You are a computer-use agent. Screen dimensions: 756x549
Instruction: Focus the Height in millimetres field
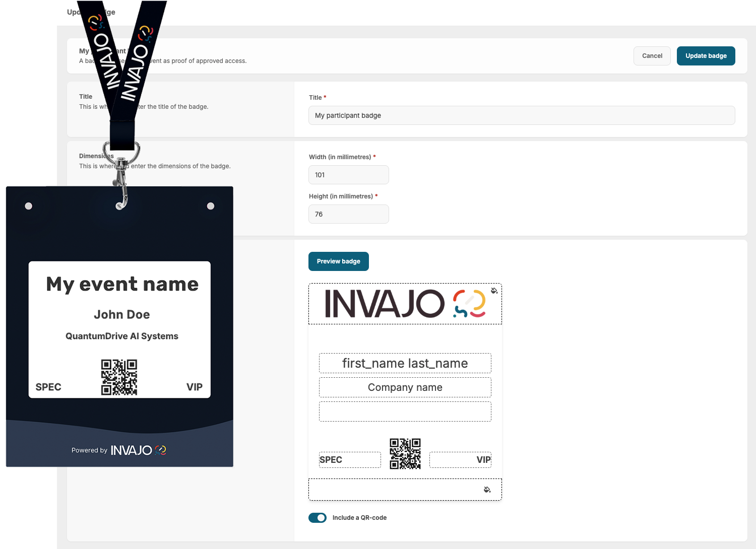pyautogui.click(x=349, y=214)
